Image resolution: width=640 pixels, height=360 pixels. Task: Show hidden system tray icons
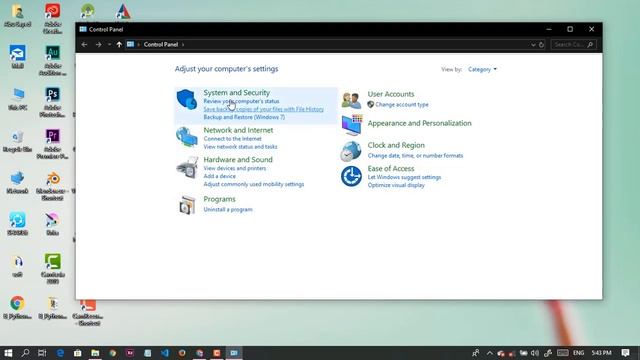[490, 353]
